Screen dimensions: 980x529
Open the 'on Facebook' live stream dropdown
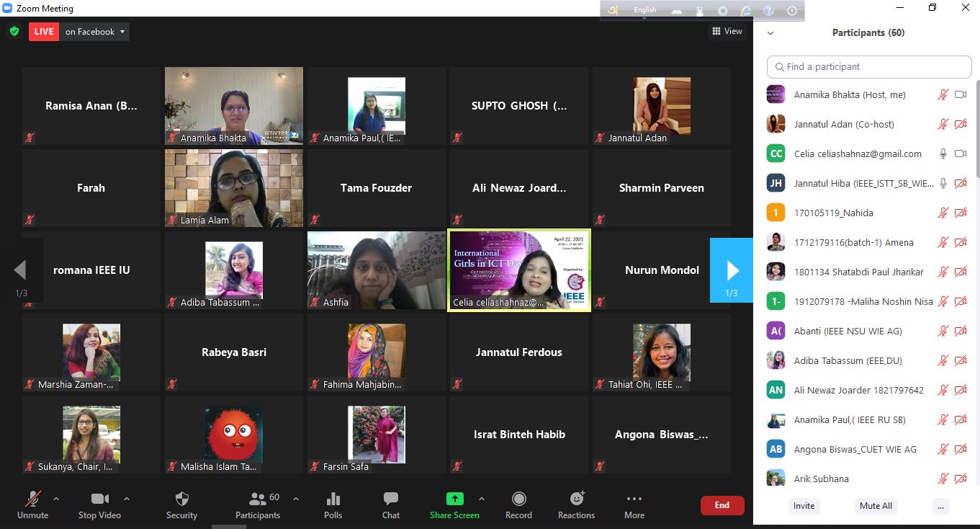coord(95,32)
